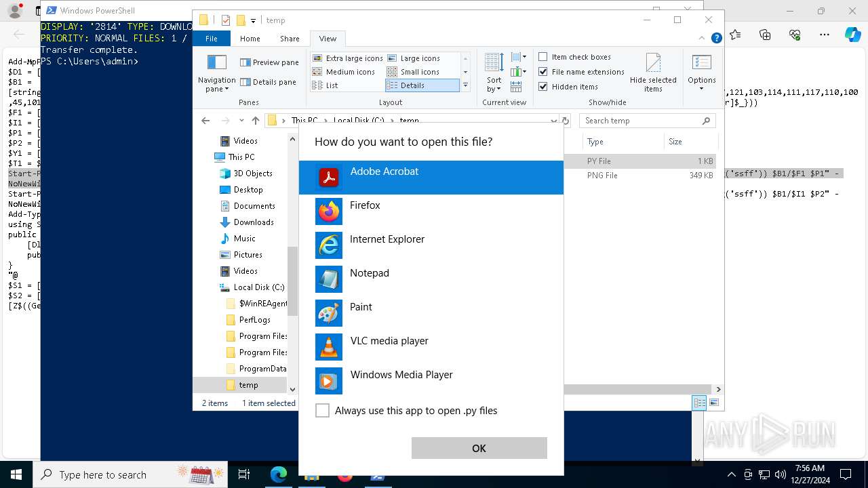Select Details layout view
The image size is (868, 488).
422,85
